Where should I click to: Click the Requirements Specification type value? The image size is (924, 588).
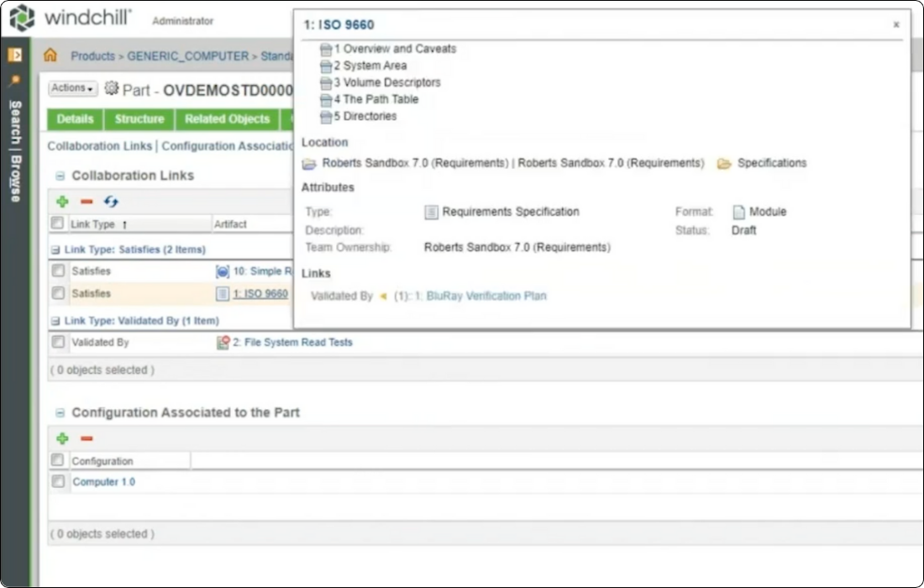coord(511,213)
